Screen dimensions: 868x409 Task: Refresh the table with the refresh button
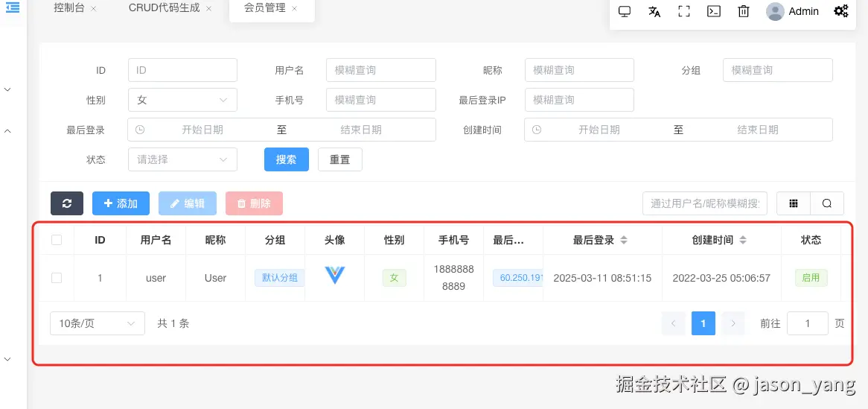tap(67, 203)
